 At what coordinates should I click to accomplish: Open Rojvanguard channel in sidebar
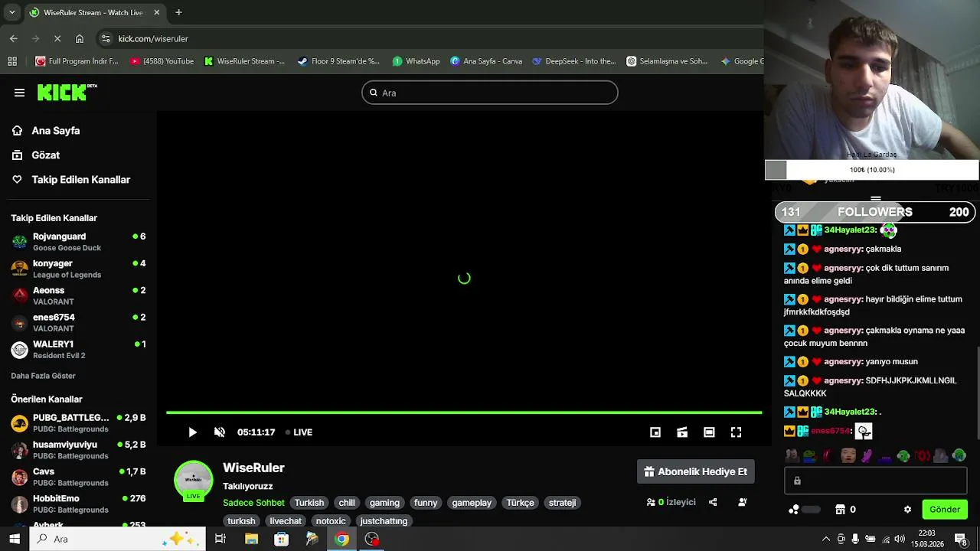pos(78,242)
